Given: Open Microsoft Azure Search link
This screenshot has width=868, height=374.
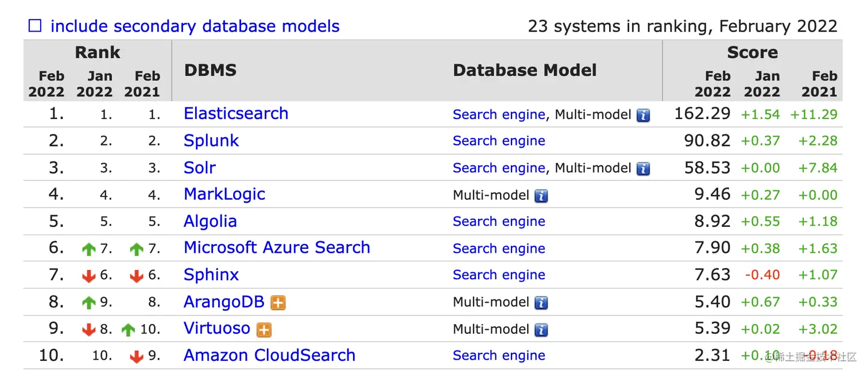Looking at the screenshot, I should [276, 248].
